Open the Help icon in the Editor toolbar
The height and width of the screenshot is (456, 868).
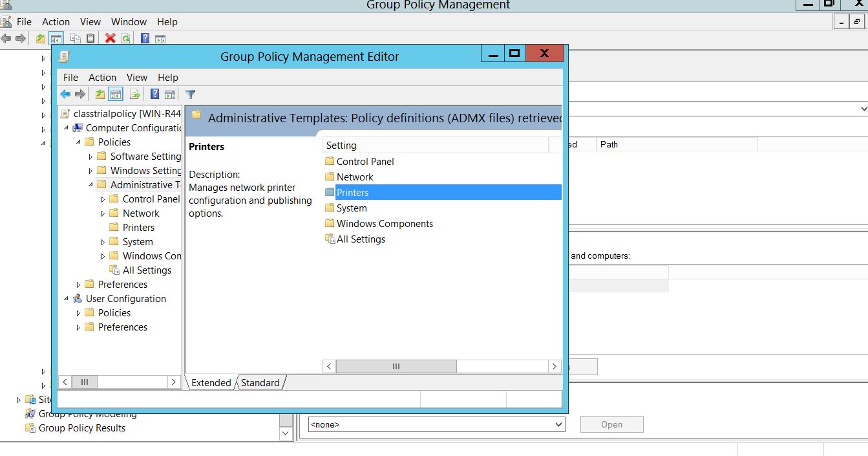(x=155, y=94)
